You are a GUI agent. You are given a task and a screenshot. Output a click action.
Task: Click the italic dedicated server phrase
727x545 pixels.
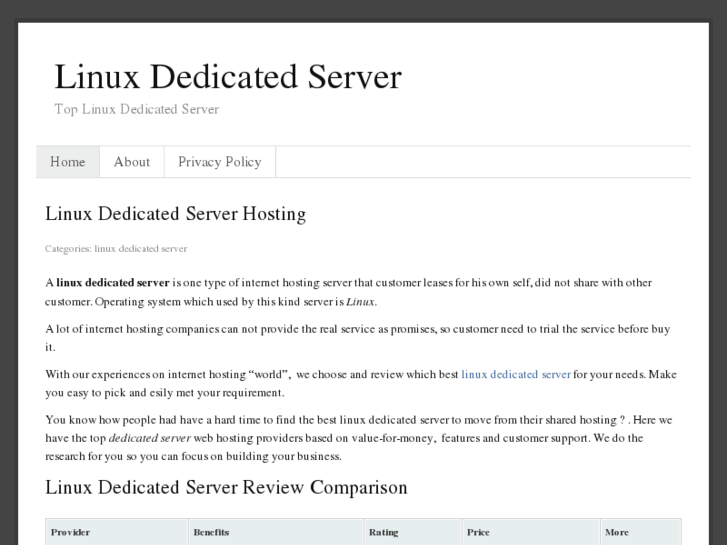tap(149, 438)
